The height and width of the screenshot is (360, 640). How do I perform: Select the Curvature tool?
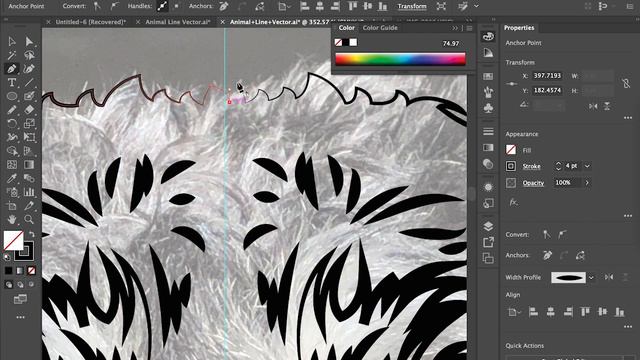29,69
